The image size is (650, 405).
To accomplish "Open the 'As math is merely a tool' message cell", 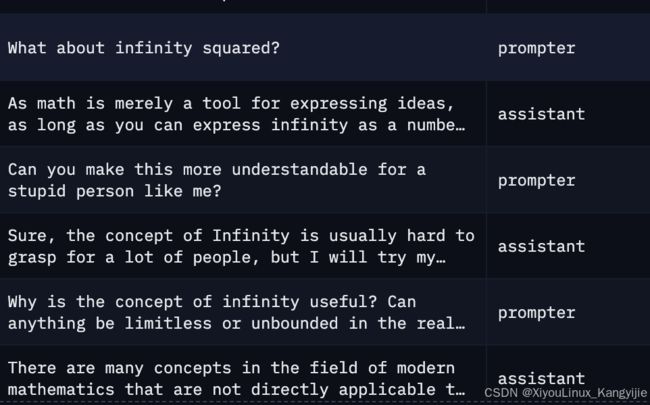I will (x=243, y=114).
